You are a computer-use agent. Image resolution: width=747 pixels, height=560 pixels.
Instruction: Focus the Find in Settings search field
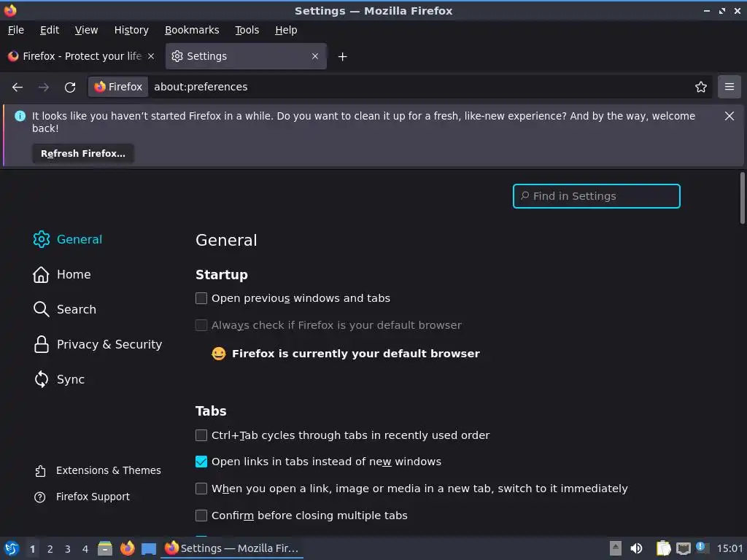[x=597, y=196]
